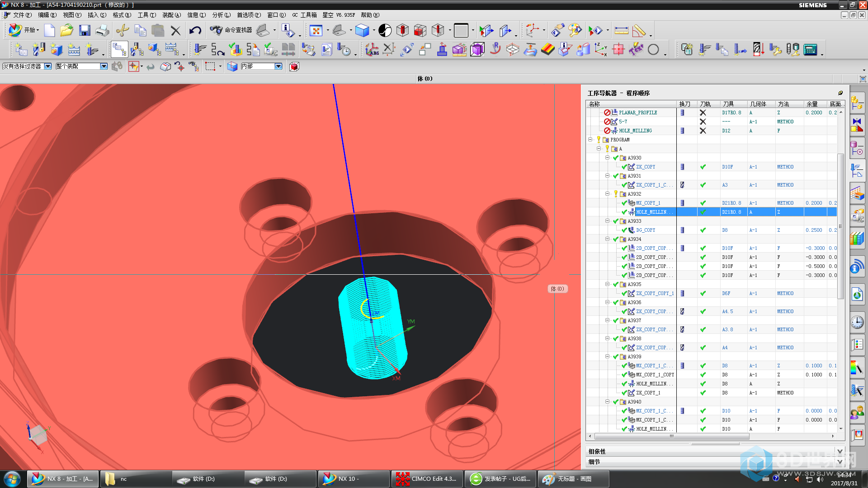Select the PLANAR_PROFILE operation
Screen dimensions: 868x488
[x=638, y=113]
